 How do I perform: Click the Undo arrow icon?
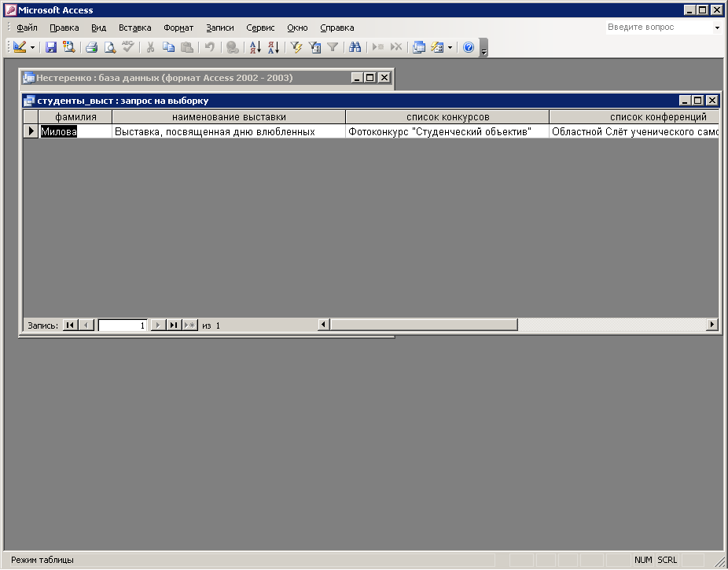tap(210, 47)
